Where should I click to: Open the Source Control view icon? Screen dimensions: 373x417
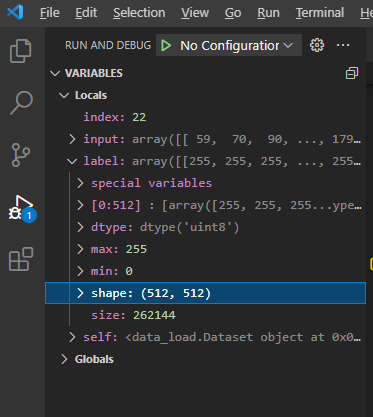click(x=21, y=155)
